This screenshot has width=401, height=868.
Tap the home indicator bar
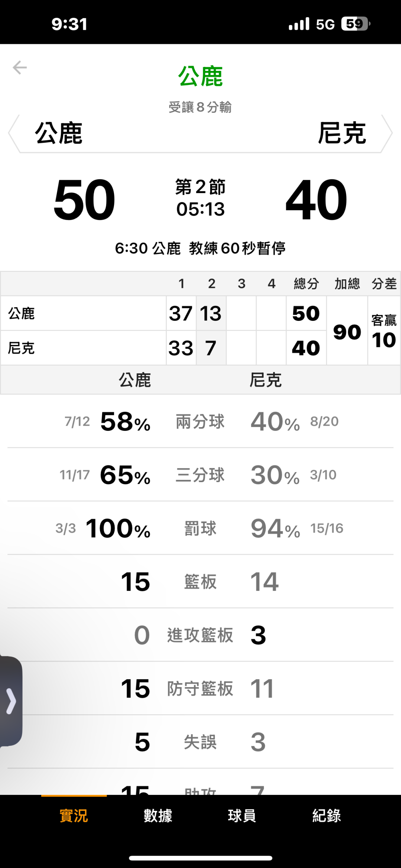(x=200, y=858)
